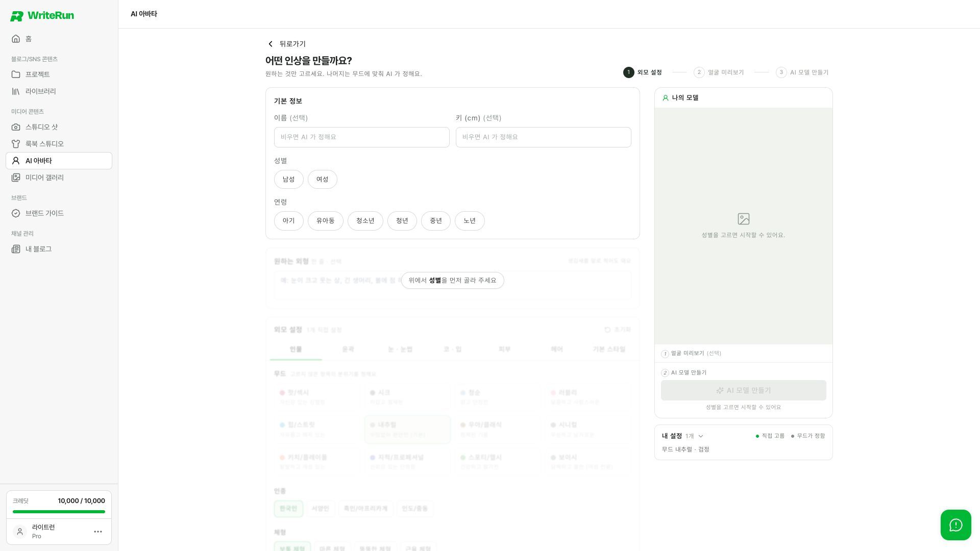Choose 청년 age group
Screen dimensions: 980x551
point(402,221)
